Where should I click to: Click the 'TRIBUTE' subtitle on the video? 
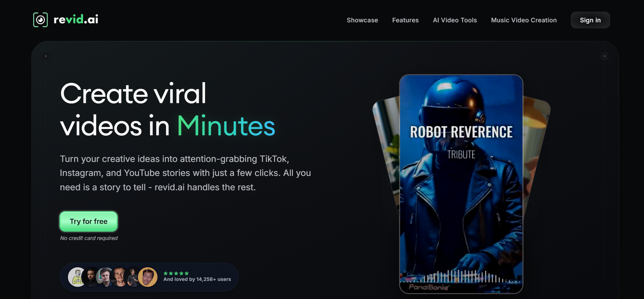(461, 155)
